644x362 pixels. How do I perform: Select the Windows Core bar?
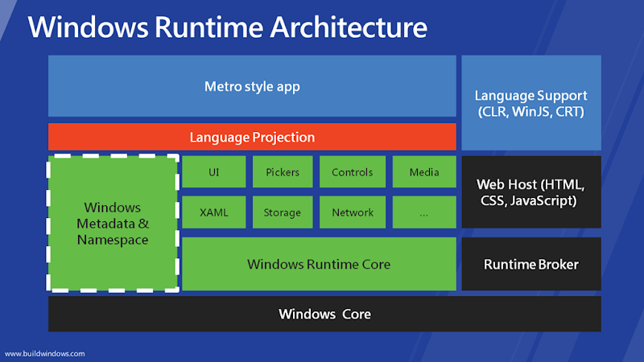(325, 314)
